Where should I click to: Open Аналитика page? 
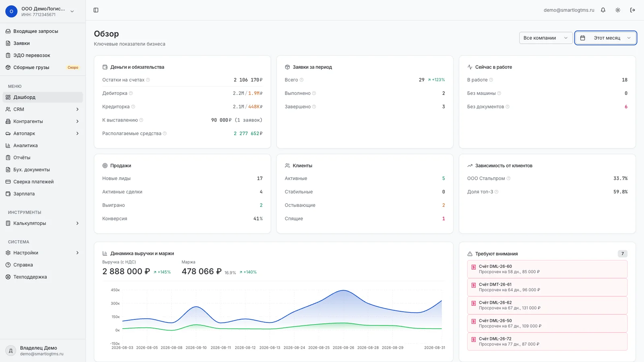click(43, 146)
